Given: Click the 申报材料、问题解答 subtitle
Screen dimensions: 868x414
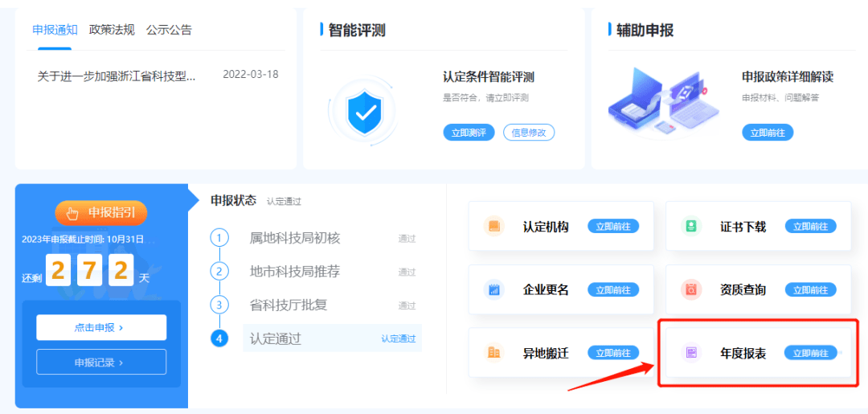Looking at the screenshot, I should tap(780, 98).
